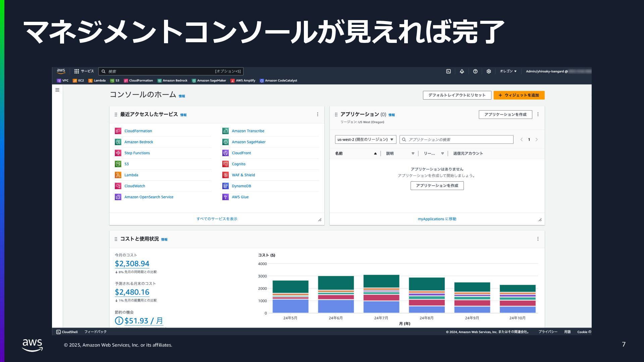The width and height of the screenshot is (644, 362).
Task: Open the help question mark icon
Action: (x=475, y=71)
